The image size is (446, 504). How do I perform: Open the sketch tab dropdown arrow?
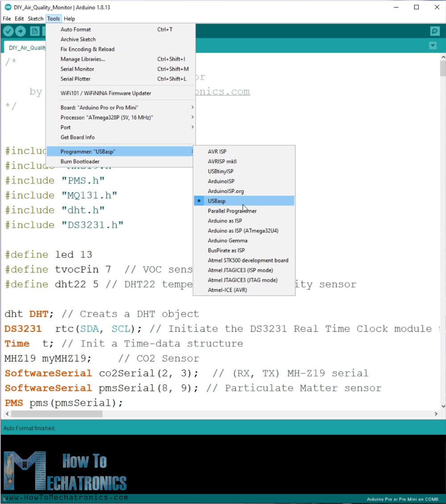click(432, 45)
